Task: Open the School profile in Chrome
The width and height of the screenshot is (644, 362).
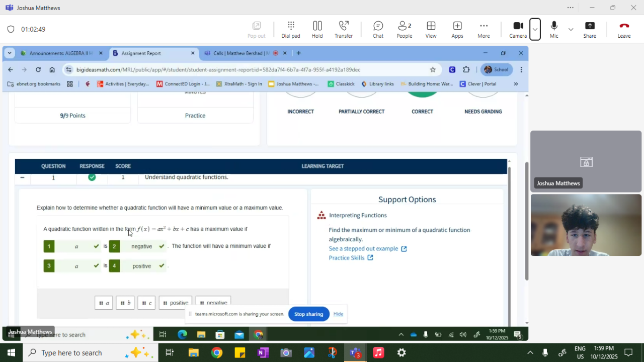Action: click(x=496, y=69)
